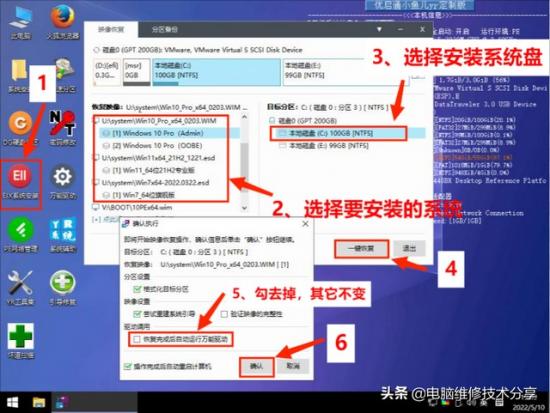This screenshot has height=413, width=550.
Task: Click the confirm button in the dialog
Action: pyautogui.click(x=256, y=366)
